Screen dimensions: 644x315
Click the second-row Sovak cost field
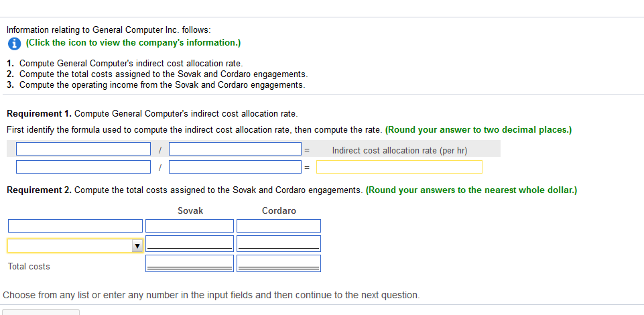[190, 244]
